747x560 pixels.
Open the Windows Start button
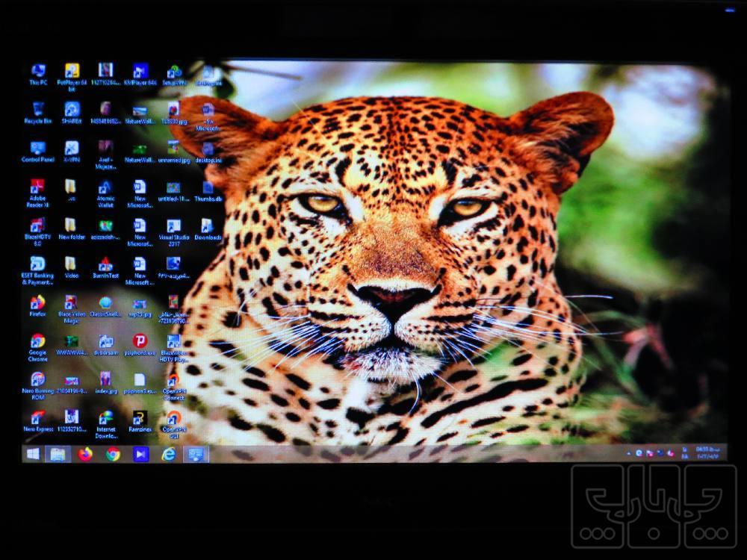[x=34, y=454]
